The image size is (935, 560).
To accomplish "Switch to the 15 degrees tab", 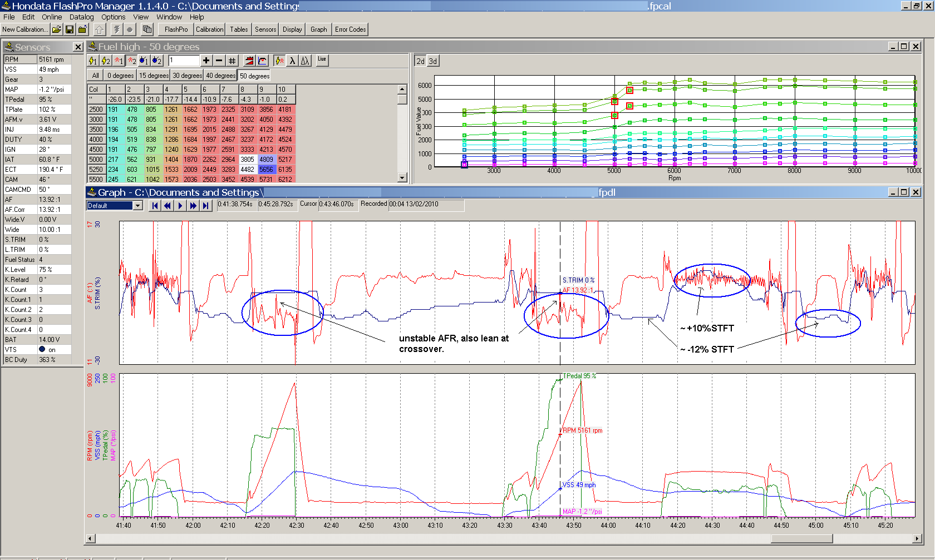I will click(x=154, y=76).
